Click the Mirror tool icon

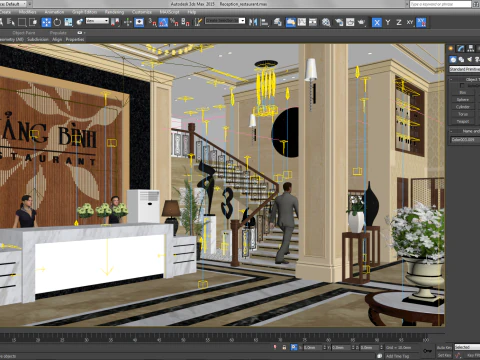pyautogui.click(x=253, y=22)
